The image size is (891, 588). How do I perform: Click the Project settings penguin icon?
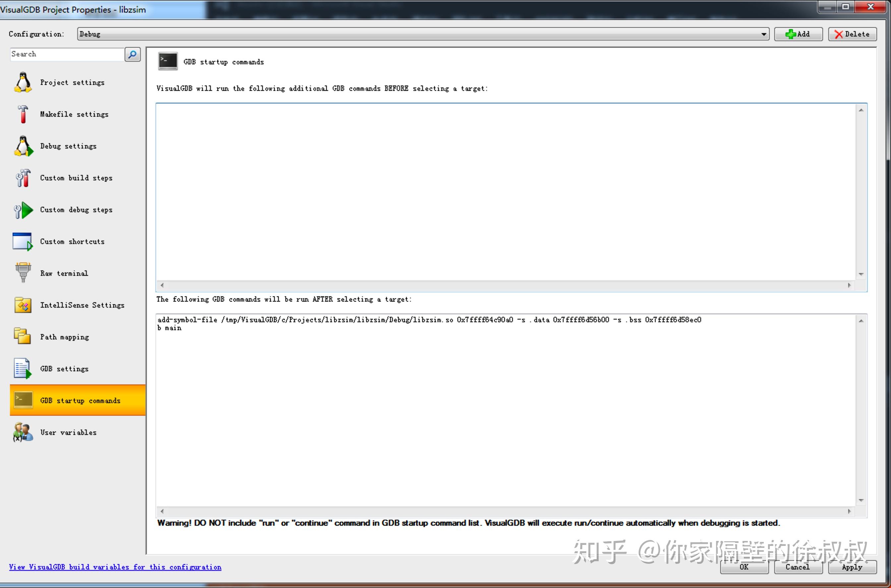click(x=23, y=82)
